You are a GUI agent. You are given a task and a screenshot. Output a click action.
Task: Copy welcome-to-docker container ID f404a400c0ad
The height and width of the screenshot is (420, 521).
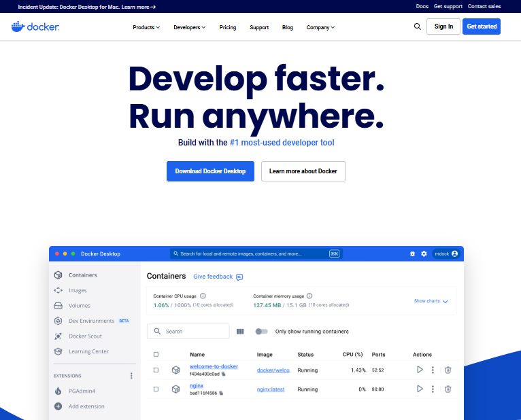coord(224,374)
